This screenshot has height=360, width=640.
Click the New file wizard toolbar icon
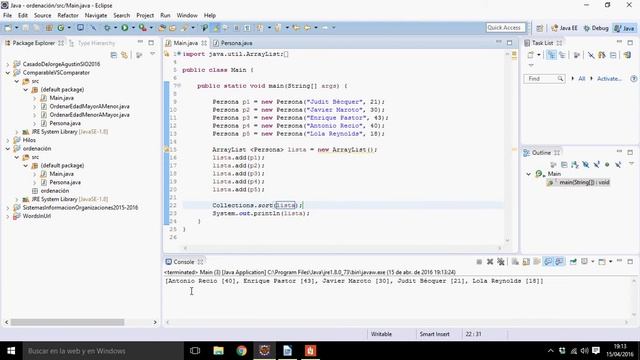point(8,28)
